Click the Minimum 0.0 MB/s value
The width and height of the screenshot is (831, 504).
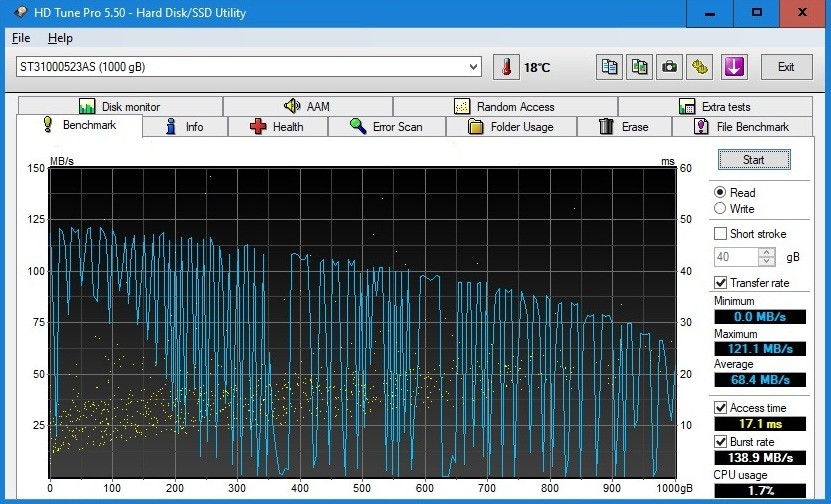pos(760,317)
